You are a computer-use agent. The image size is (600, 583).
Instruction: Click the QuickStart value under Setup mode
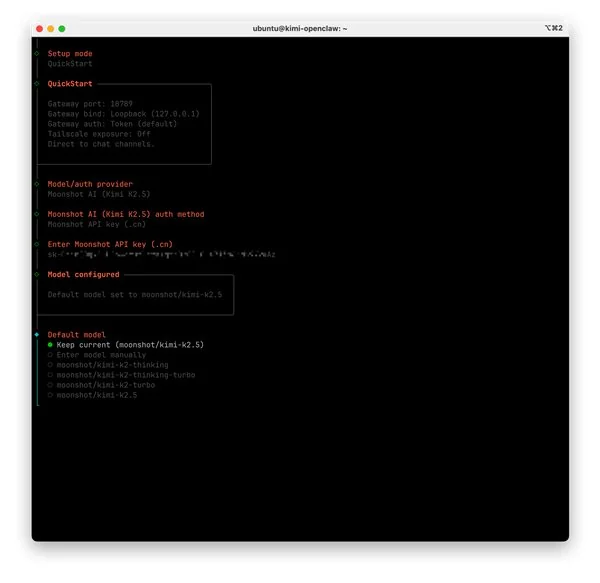click(70, 64)
